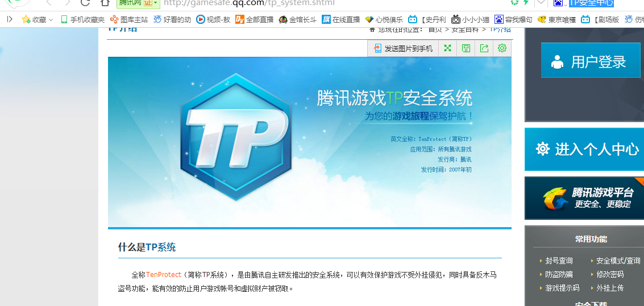Viewport: 644px width, 306px height.
Task: Click the green save image icon
Action: pos(466,48)
